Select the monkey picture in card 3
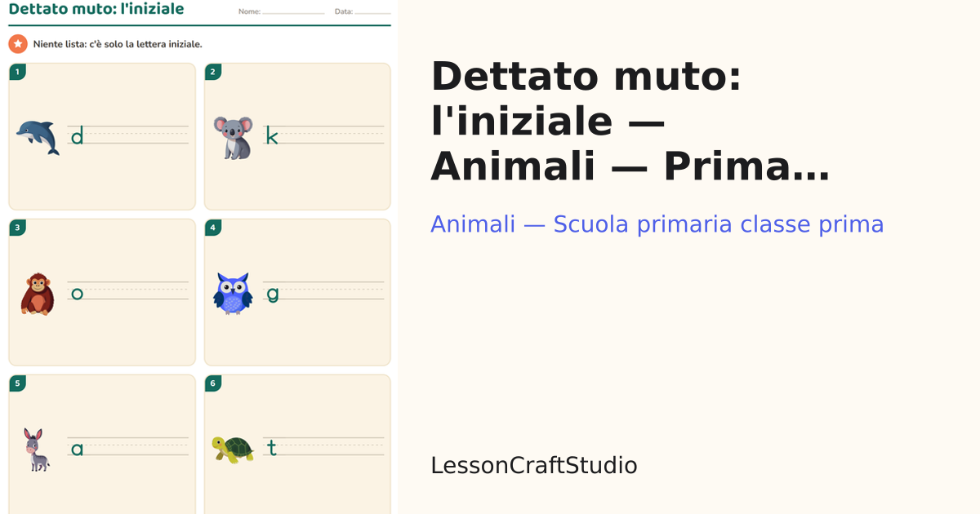Screen dimensions: 980x514 (x=37, y=293)
